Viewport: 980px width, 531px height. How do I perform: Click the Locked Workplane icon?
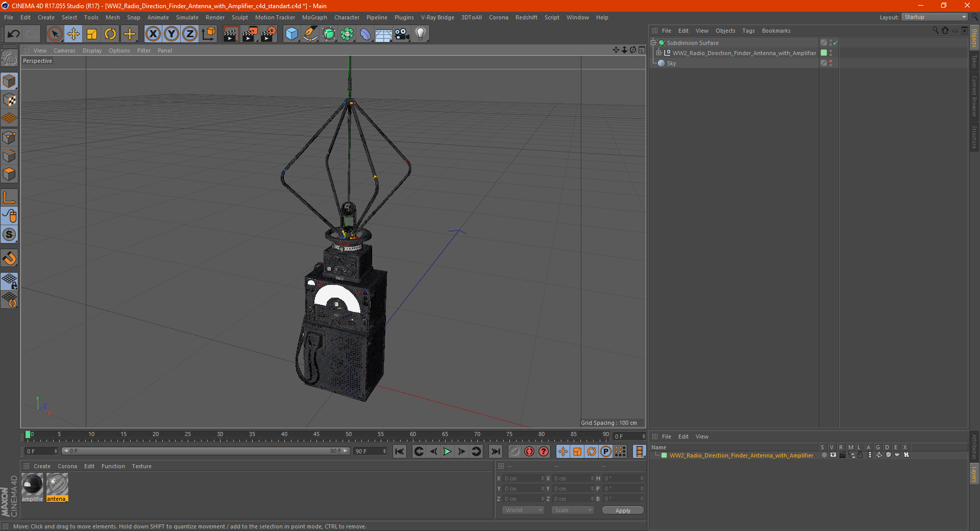coord(9,281)
